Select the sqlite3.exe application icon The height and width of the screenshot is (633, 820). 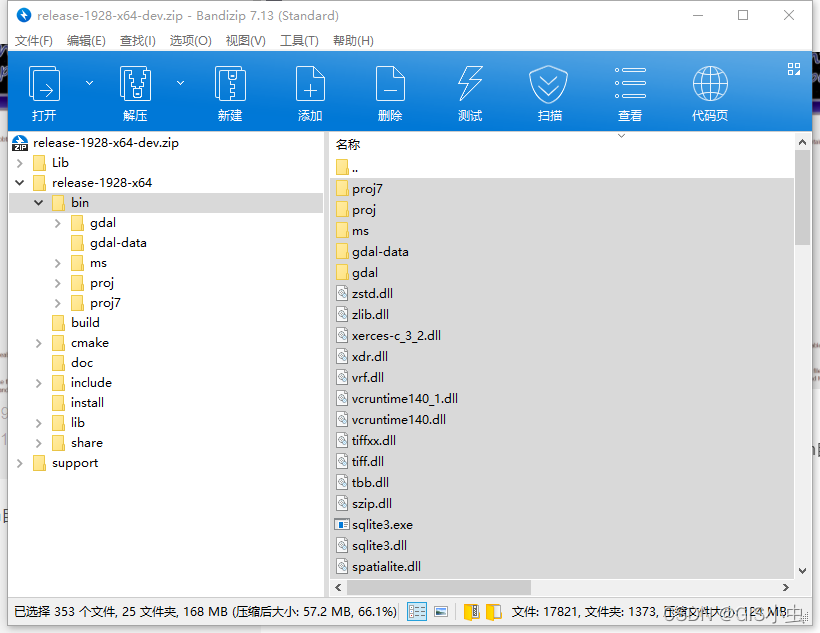coord(342,524)
